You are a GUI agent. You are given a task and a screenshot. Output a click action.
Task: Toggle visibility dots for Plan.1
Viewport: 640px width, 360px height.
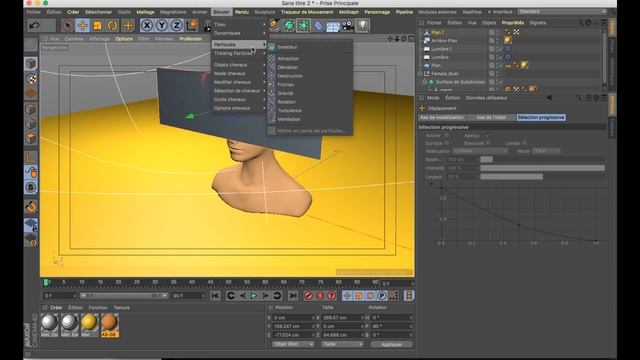(x=497, y=32)
